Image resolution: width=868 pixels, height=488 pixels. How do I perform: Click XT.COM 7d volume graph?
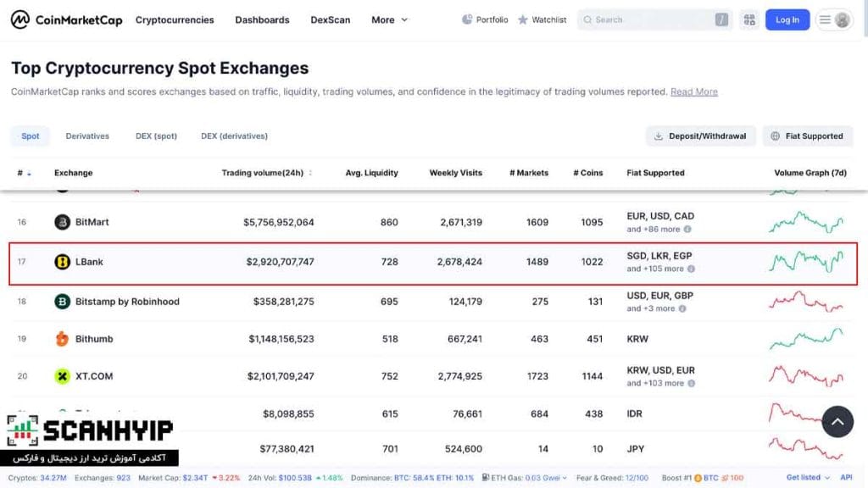click(806, 376)
